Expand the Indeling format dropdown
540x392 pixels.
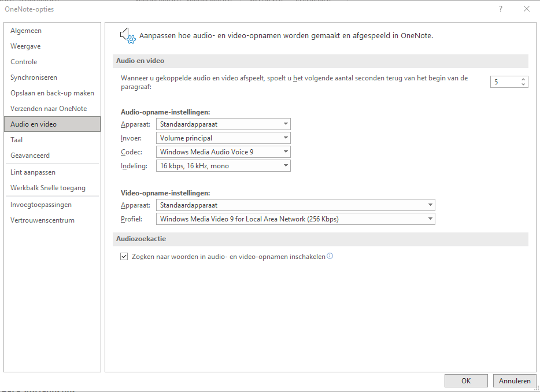coord(223,166)
